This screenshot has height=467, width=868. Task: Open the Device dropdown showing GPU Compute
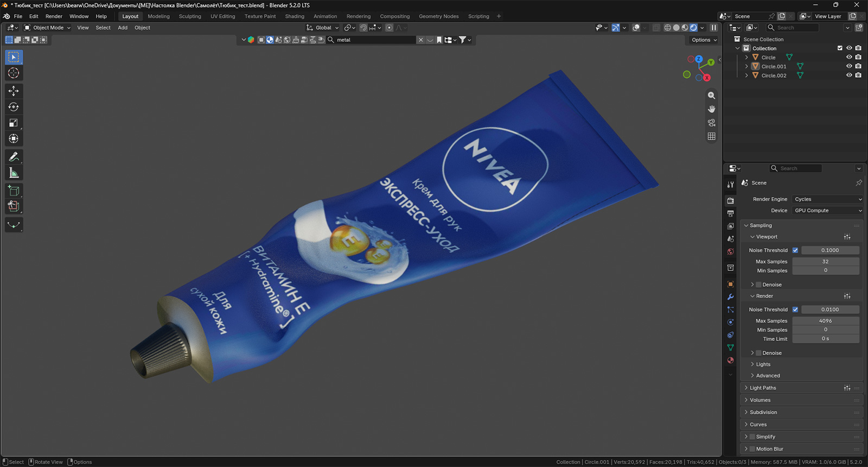click(827, 211)
